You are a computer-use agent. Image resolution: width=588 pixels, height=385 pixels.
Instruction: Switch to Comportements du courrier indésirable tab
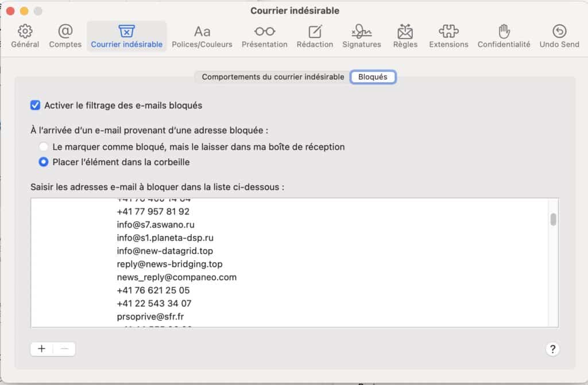(273, 77)
